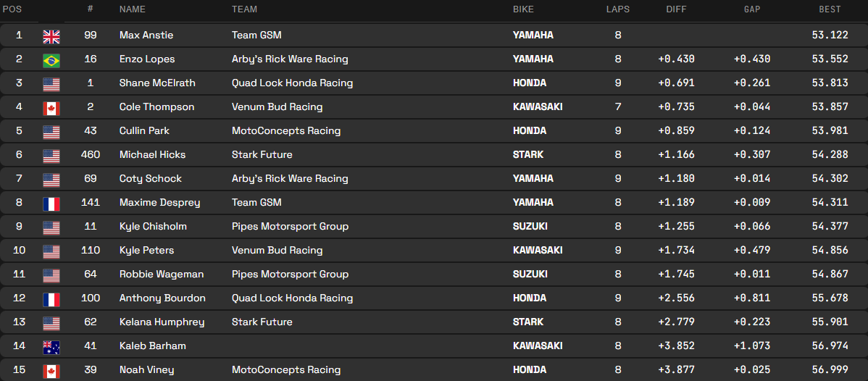Screen dimensions: 868x381
Task: Click the French flag beside Anthony Bourdon
Action: pos(51,299)
